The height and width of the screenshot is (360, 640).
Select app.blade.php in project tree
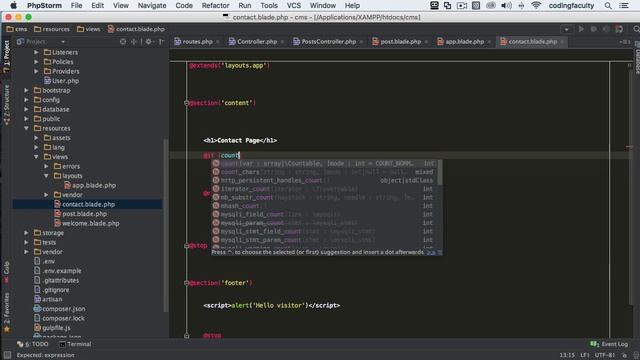(90, 185)
